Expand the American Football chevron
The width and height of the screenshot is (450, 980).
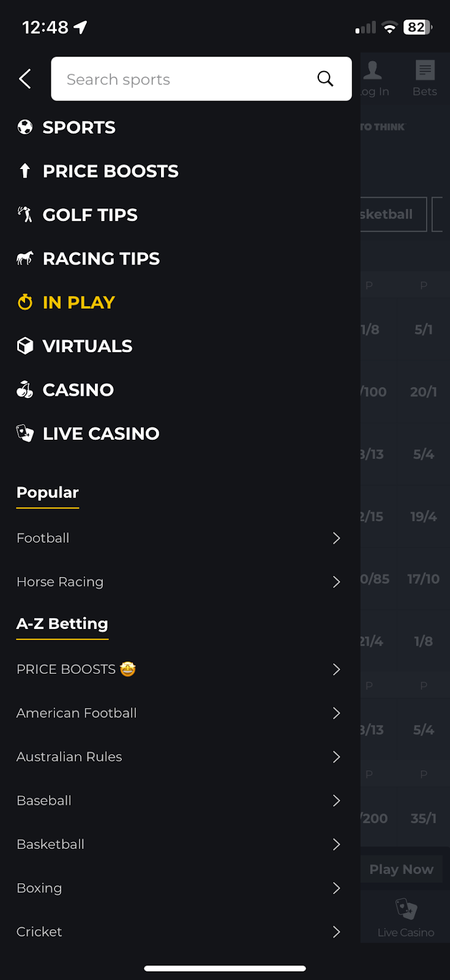(336, 713)
